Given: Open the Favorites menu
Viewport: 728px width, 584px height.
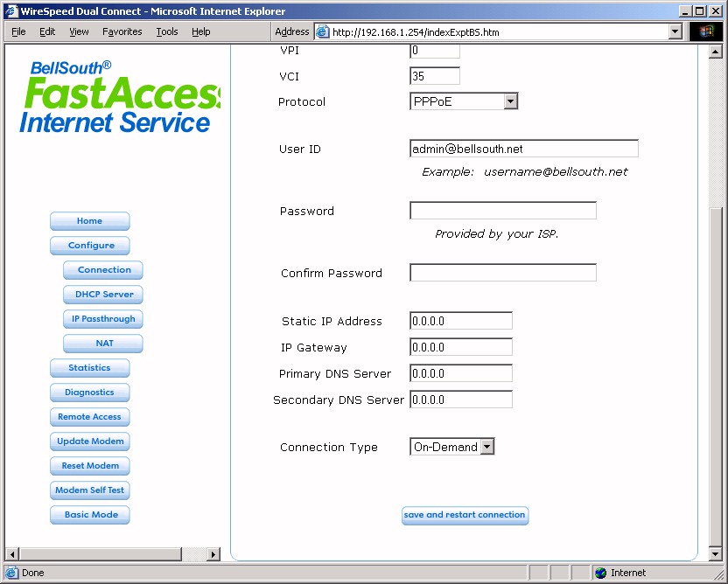Looking at the screenshot, I should (122, 31).
